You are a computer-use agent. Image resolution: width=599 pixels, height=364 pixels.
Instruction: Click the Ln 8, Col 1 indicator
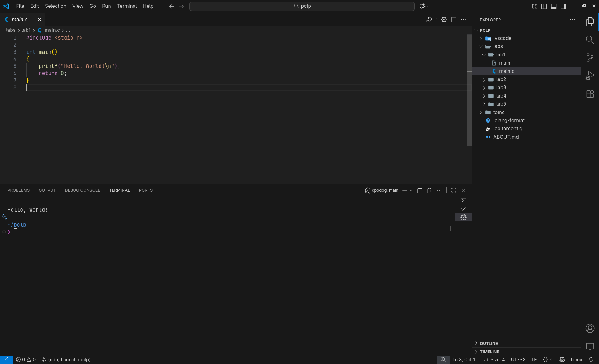point(464,360)
